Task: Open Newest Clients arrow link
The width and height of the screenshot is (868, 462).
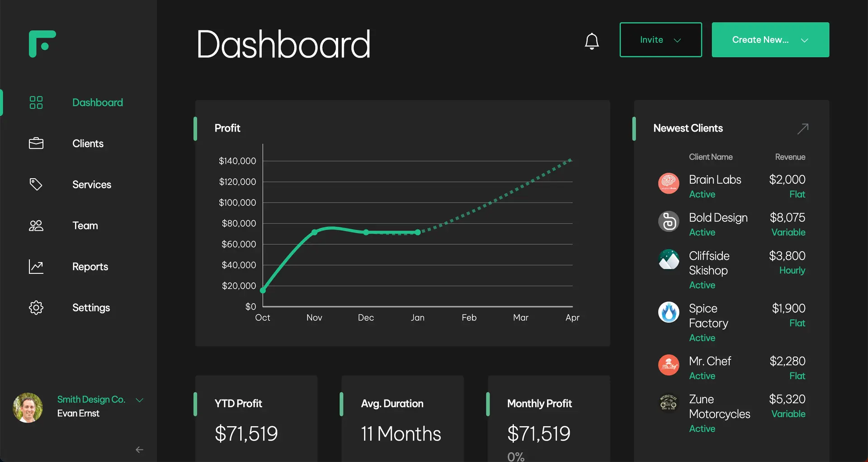Action: (803, 129)
